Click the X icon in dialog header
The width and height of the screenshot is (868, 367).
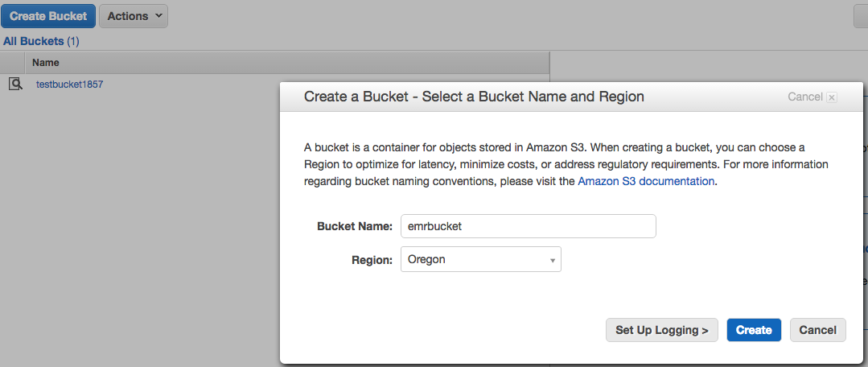tap(832, 97)
